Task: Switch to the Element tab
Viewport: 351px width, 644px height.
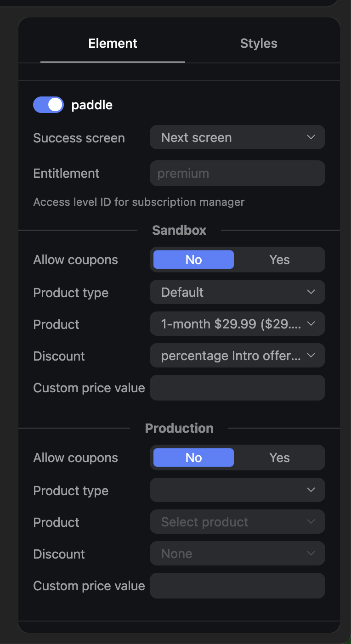Action: (113, 44)
